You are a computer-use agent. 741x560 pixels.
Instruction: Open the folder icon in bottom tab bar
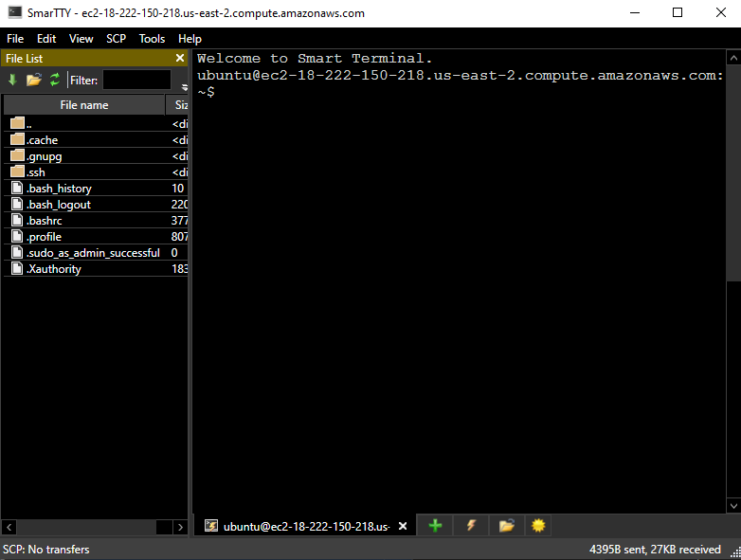pyautogui.click(x=507, y=526)
